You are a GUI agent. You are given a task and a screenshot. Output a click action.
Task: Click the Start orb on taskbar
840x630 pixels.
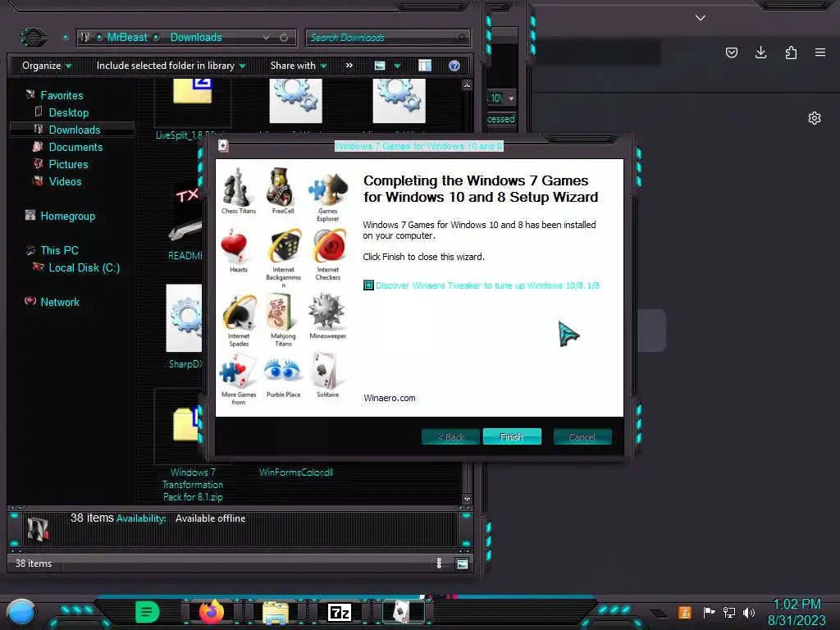pyautogui.click(x=21, y=613)
